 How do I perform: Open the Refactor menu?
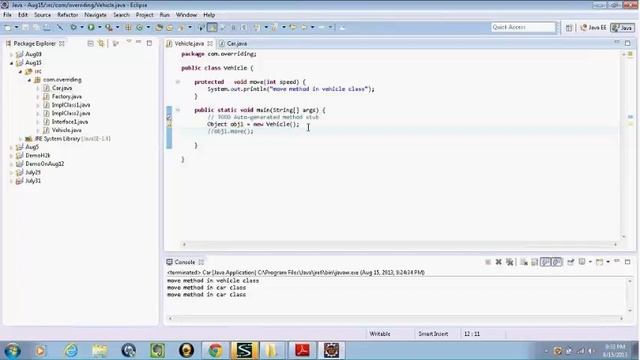click(x=67, y=15)
